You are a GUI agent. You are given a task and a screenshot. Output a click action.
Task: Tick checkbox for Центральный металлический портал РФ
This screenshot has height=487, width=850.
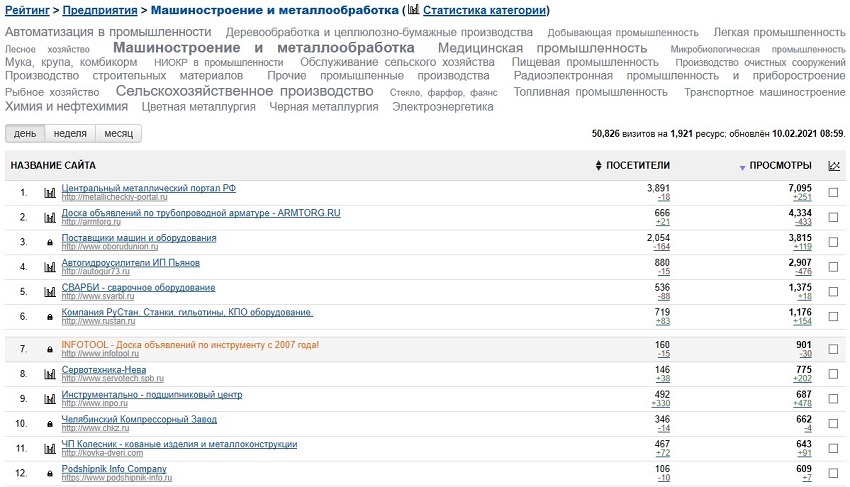point(833,193)
